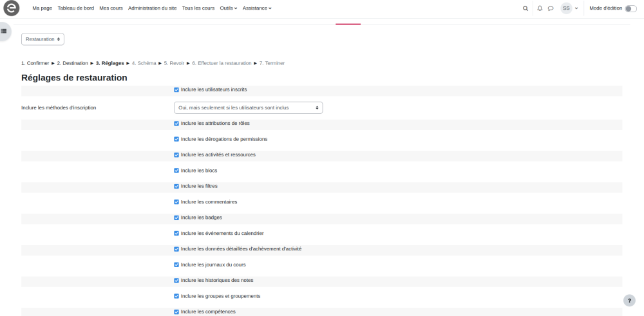The height and width of the screenshot is (316, 644).
Task: Open the Restauration dropdown selector
Action: pyautogui.click(x=43, y=39)
